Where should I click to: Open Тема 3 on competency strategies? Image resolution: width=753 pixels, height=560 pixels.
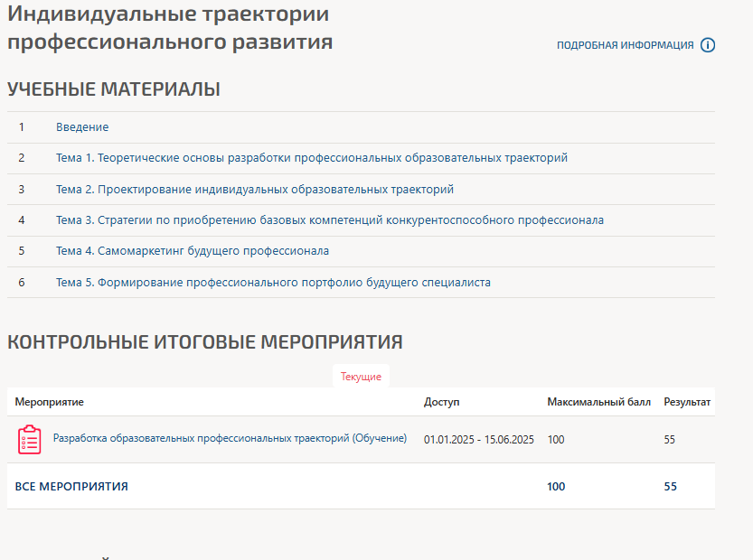[x=329, y=220]
